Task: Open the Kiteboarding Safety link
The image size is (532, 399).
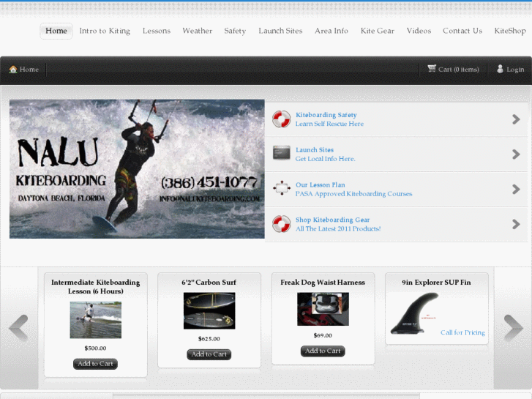Action: 326,115
